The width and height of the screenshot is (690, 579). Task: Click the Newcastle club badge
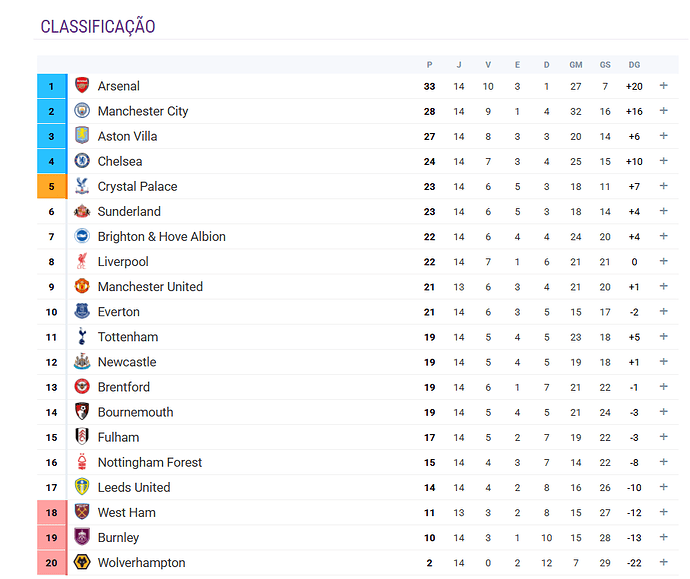82,362
